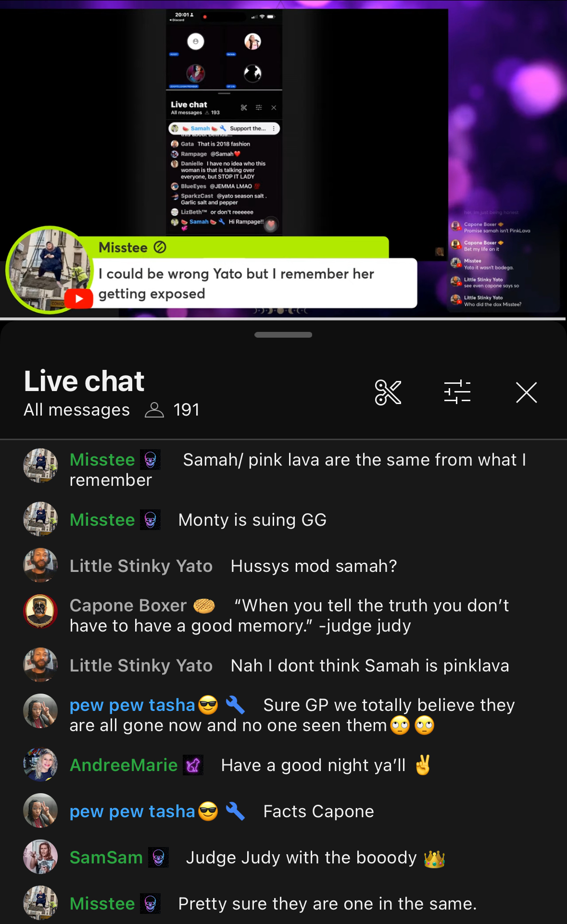567x924 pixels.
Task: Tap the chat panel drag handle
Action: (283, 335)
